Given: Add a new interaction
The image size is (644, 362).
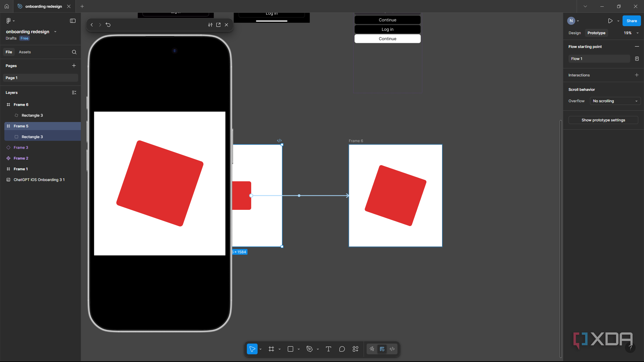Looking at the screenshot, I should point(637,75).
